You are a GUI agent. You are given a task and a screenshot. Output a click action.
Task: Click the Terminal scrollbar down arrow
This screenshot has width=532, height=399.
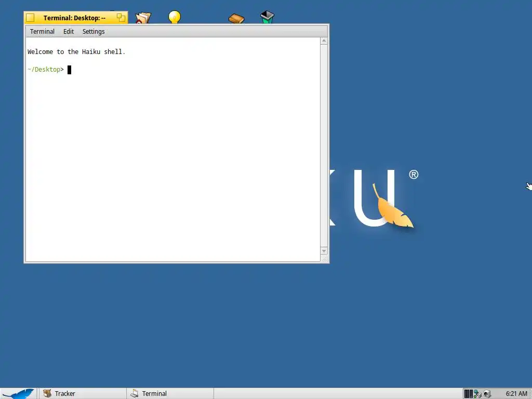[324, 251]
